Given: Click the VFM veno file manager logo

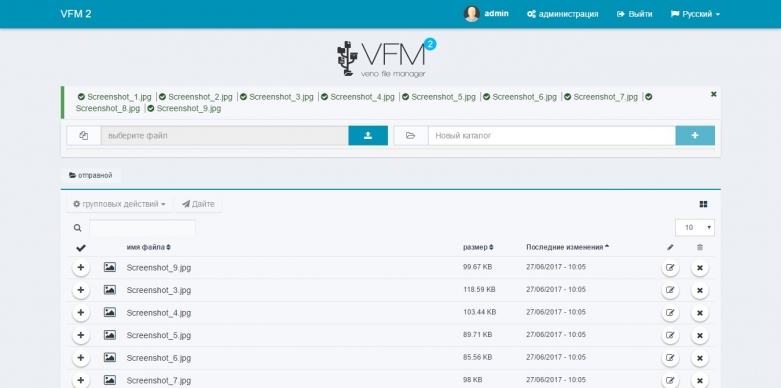Looking at the screenshot, I should click(386, 57).
